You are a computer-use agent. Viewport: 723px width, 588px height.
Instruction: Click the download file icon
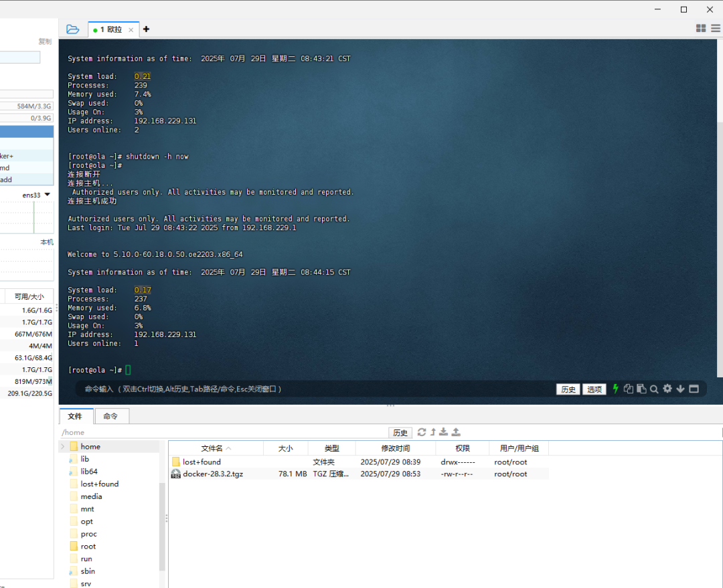coord(444,431)
